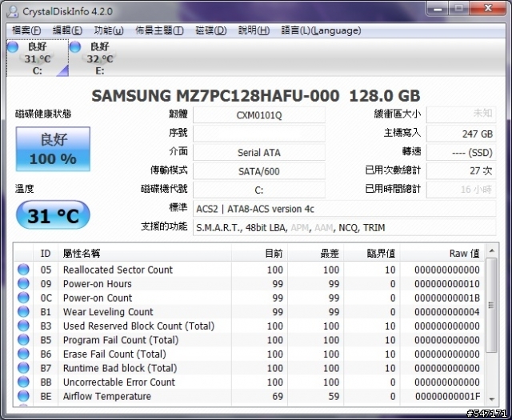Click the scroll down arrow of attribute list

click(492, 399)
